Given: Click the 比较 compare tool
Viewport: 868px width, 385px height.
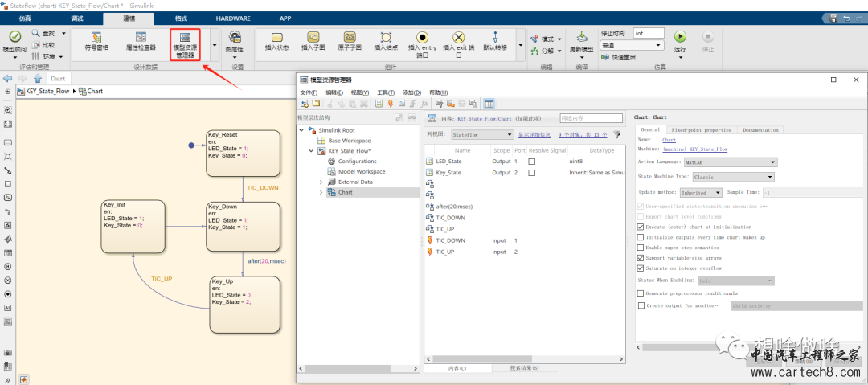Looking at the screenshot, I should point(44,45).
